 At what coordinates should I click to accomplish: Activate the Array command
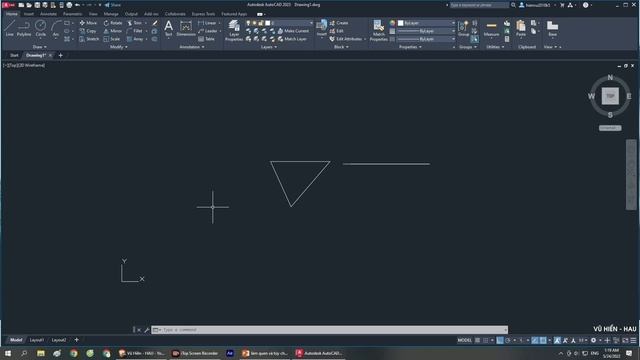[135, 39]
